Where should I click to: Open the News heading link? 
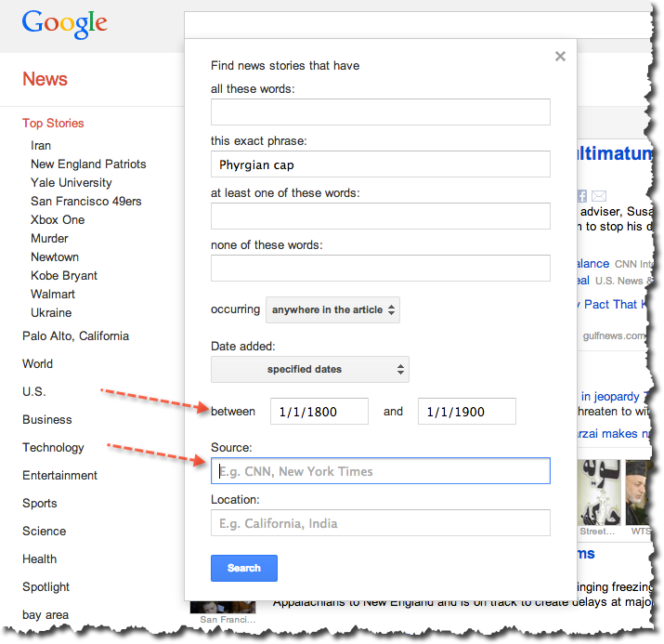click(x=45, y=79)
